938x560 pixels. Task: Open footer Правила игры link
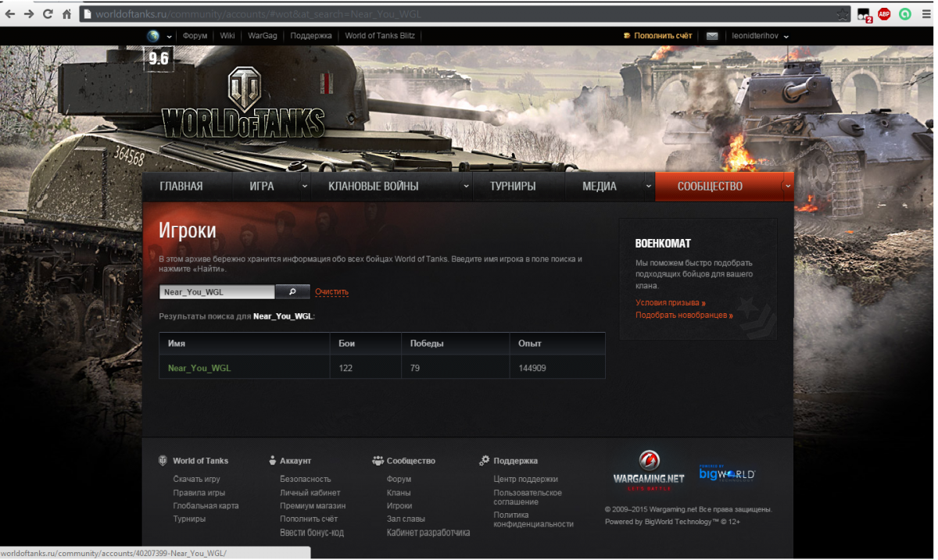[x=199, y=493]
